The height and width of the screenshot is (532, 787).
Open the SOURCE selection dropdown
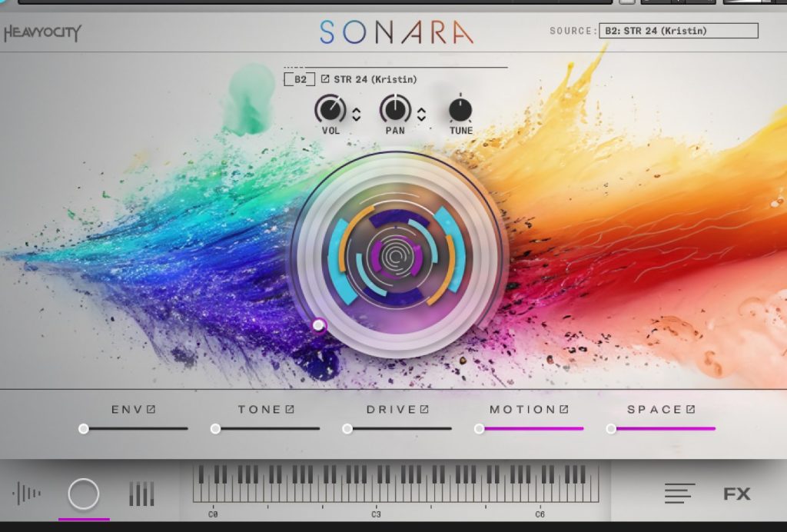pyautogui.click(x=678, y=31)
